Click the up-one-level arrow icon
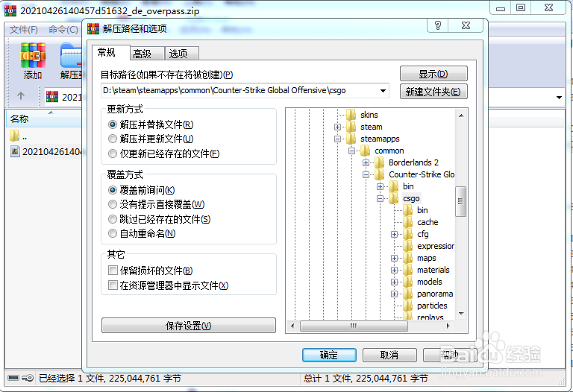 pyautogui.click(x=21, y=96)
